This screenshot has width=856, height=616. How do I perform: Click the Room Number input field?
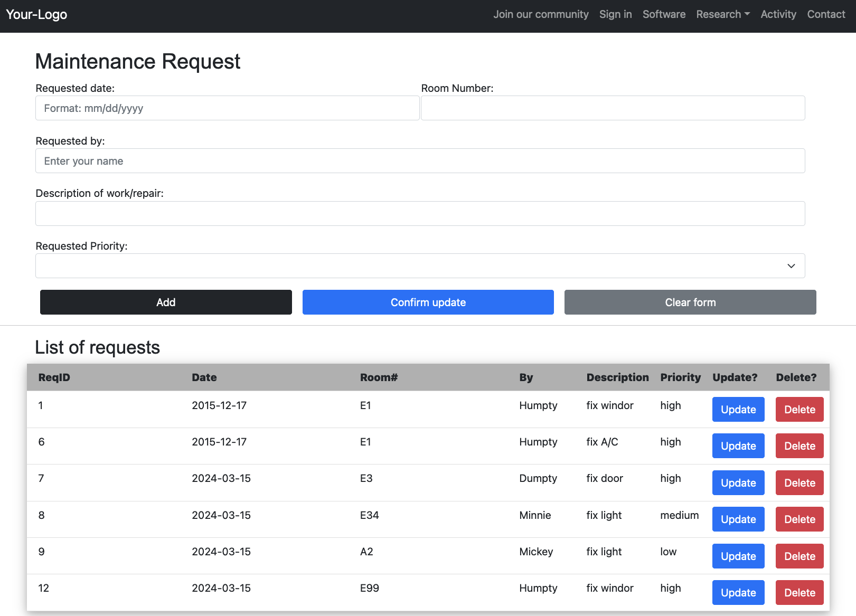coord(613,108)
